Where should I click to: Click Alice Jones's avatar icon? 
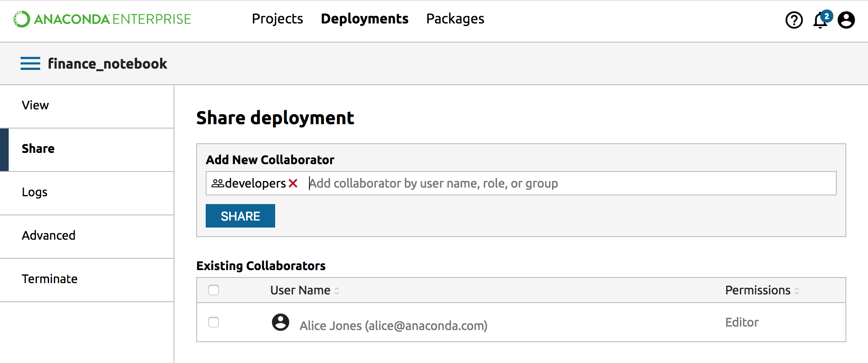point(280,323)
